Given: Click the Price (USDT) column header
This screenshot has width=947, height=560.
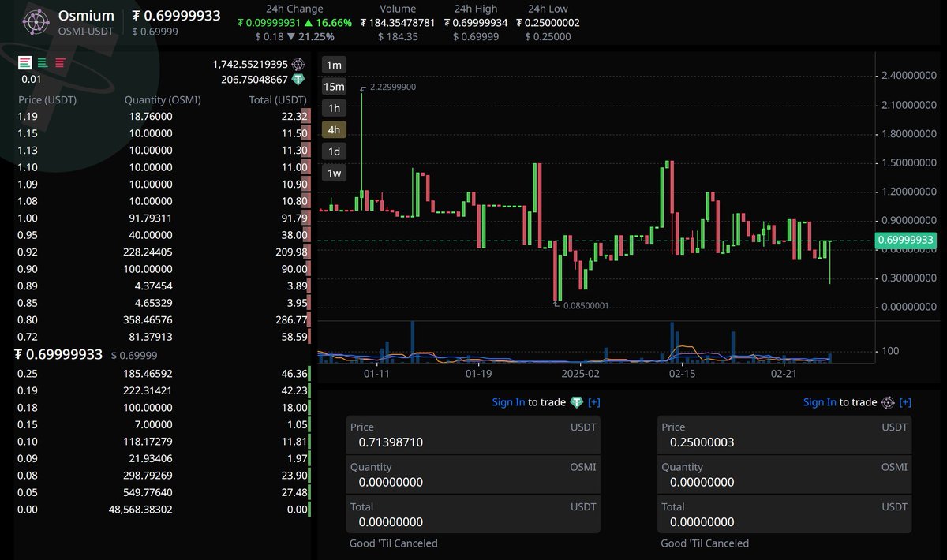Looking at the screenshot, I should tap(47, 100).
